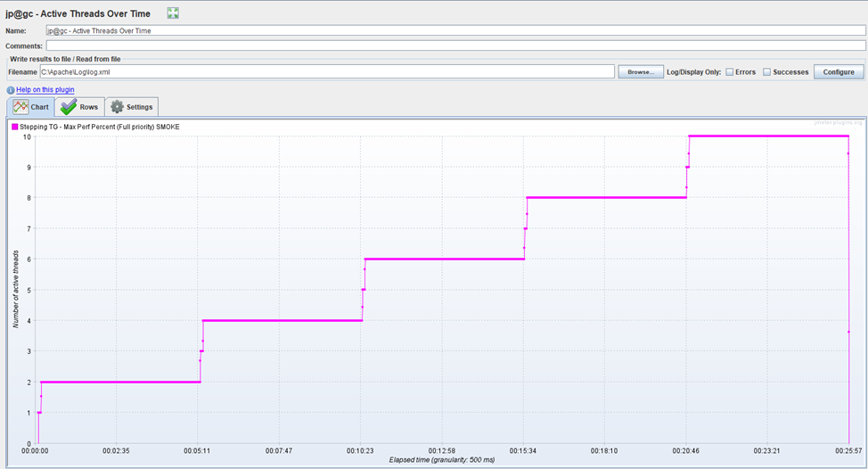Click the x-axis label 00:05:11
The width and height of the screenshot is (868, 469).
197,451
